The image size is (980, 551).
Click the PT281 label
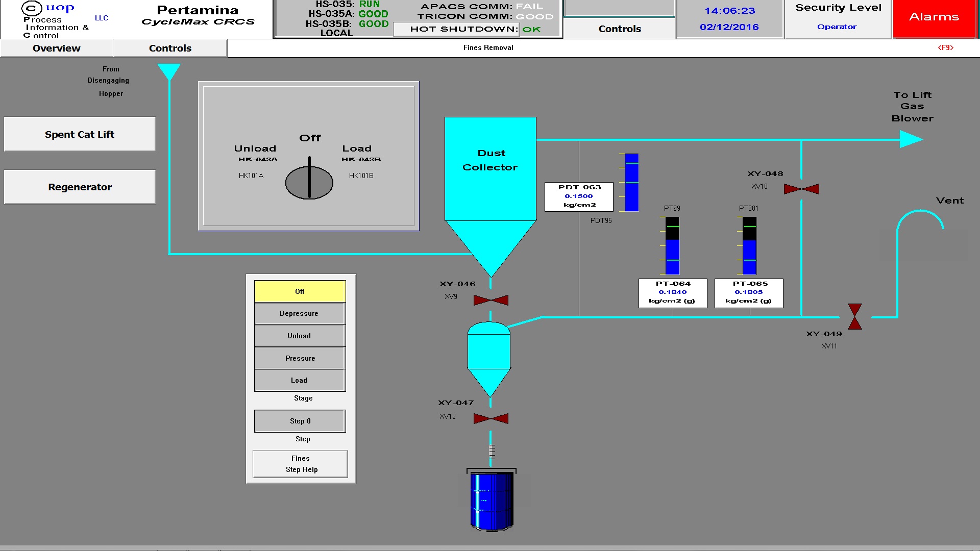[748, 208]
